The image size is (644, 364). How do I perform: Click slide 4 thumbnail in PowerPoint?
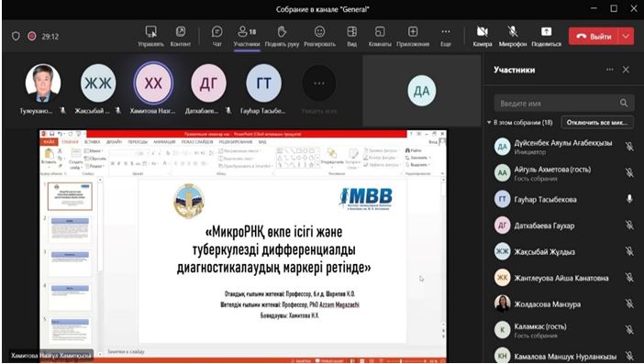coord(70,296)
